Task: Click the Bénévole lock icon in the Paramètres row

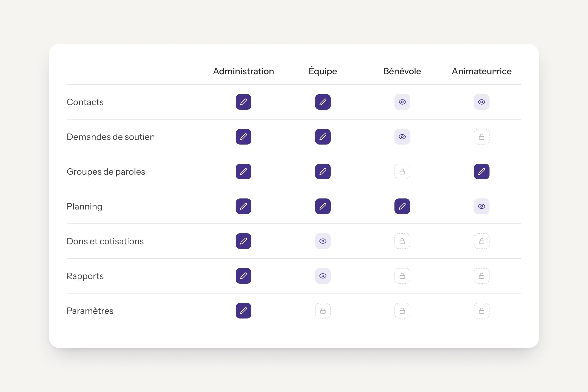Action: (402, 310)
